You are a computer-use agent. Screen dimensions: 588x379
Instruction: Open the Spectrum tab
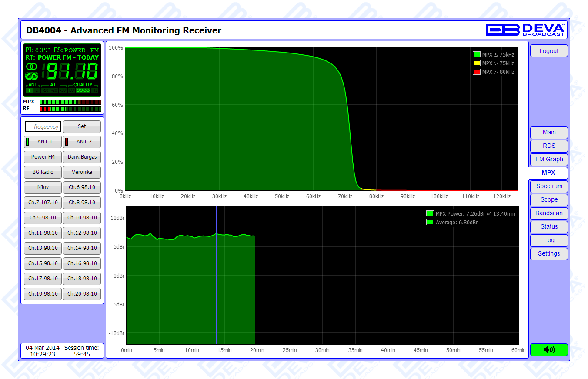[549, 186]
